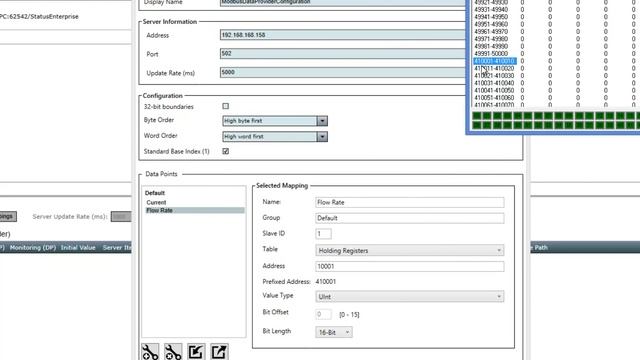Image resolution: width=640 pixels, height=360 pixels.
Task: Import data point mappings
Action: click(x=196, y=352)
